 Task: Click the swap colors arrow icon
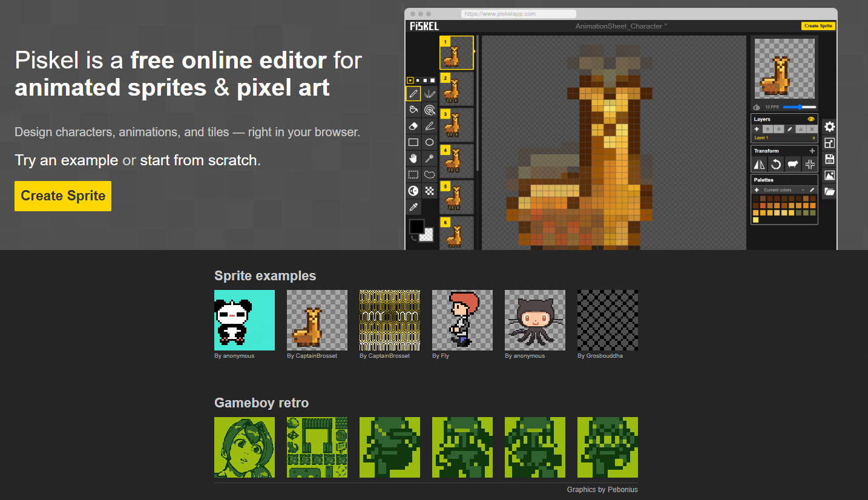tap(414, 238)
